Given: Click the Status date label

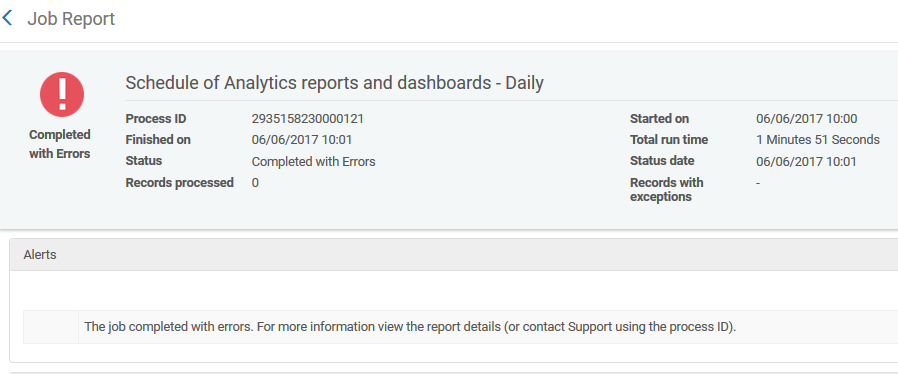Looking at the screenshot, I should click(x=662, y=161).
